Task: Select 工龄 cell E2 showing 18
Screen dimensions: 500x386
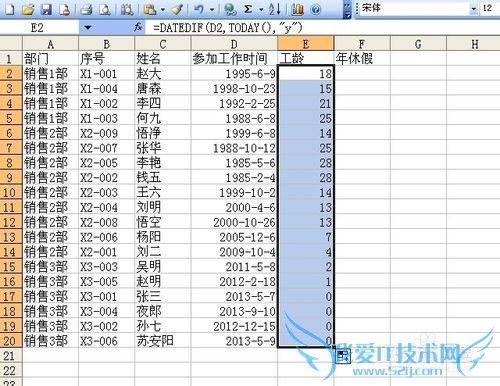Action: pyautogui.click(x=306, y=74)
